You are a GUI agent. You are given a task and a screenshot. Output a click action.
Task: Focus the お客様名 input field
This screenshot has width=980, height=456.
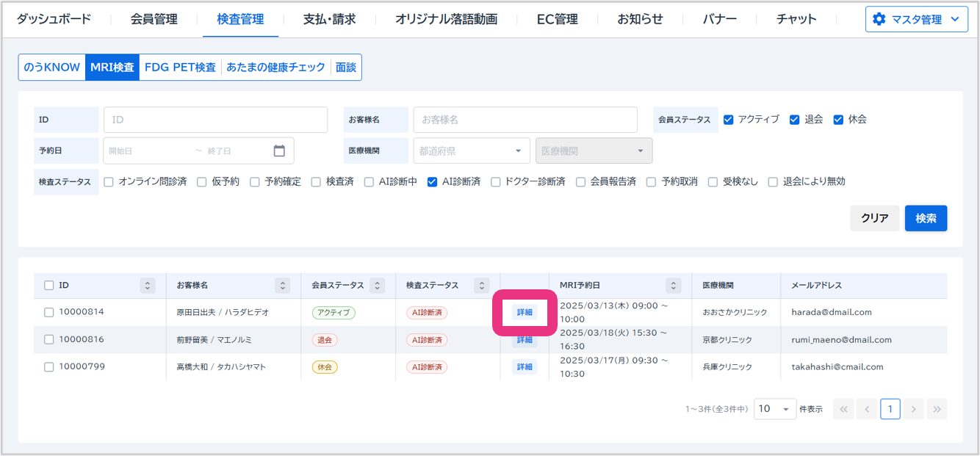point(525,120)
